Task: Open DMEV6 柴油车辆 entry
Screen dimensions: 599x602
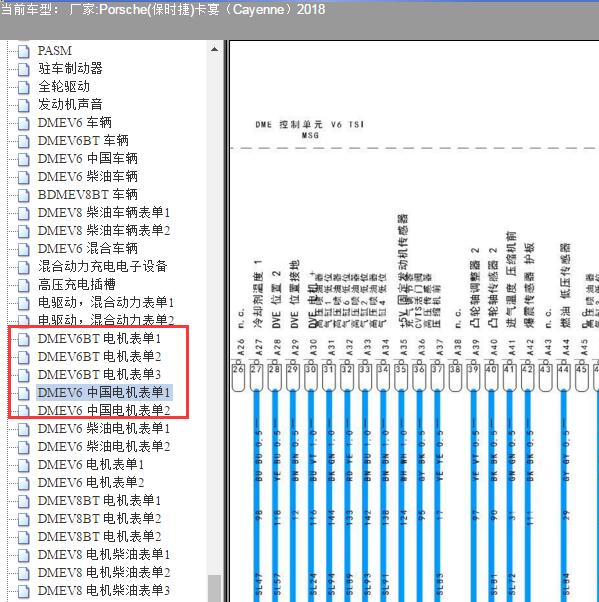Action: click(x=88, y=177)
